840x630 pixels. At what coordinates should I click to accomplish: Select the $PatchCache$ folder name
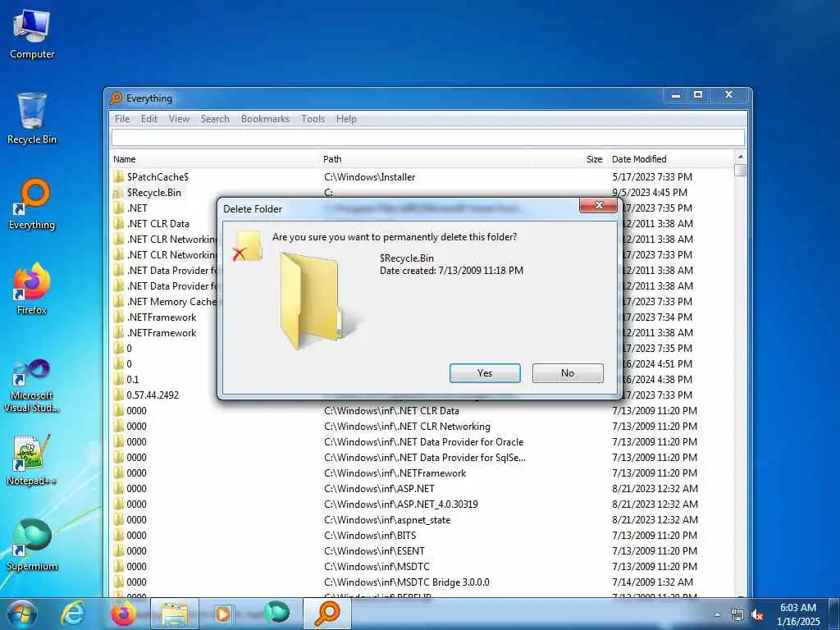[157, 177]
